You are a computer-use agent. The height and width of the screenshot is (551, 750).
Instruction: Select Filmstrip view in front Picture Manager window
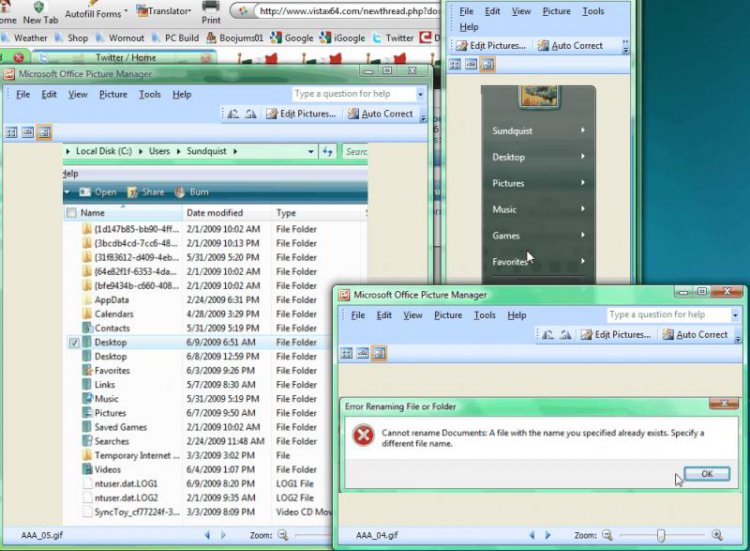363,353
